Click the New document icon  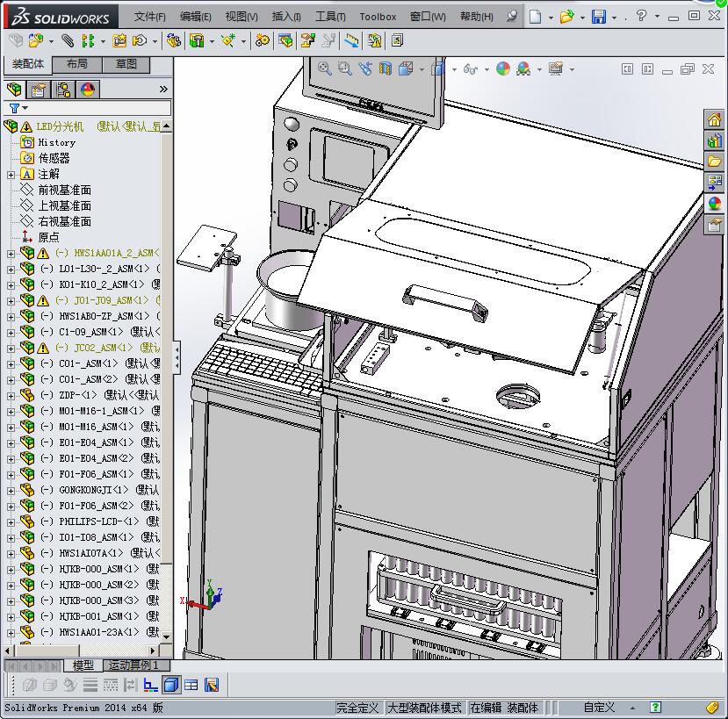tap(535, 17)
